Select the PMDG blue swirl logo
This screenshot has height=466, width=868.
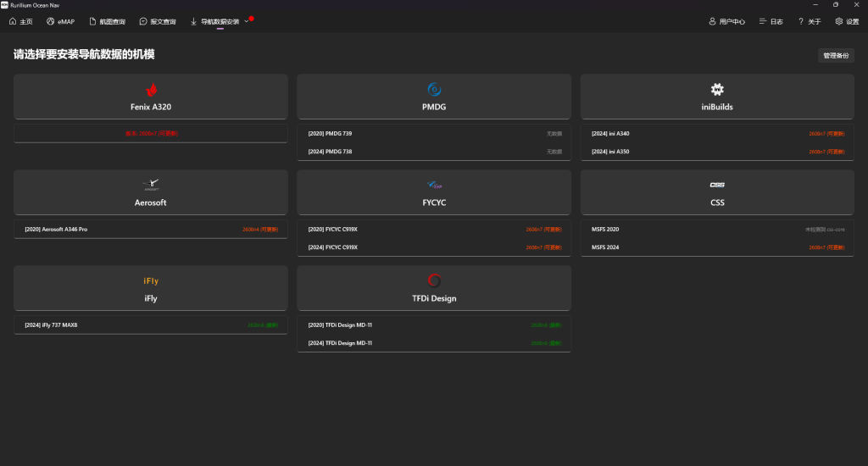click(x=434, y=89)
